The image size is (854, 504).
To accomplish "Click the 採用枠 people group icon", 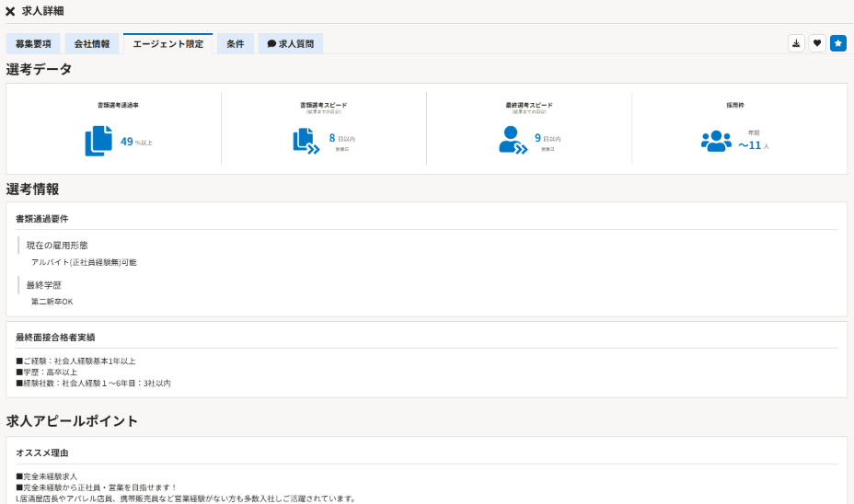I will click(716, 141).
